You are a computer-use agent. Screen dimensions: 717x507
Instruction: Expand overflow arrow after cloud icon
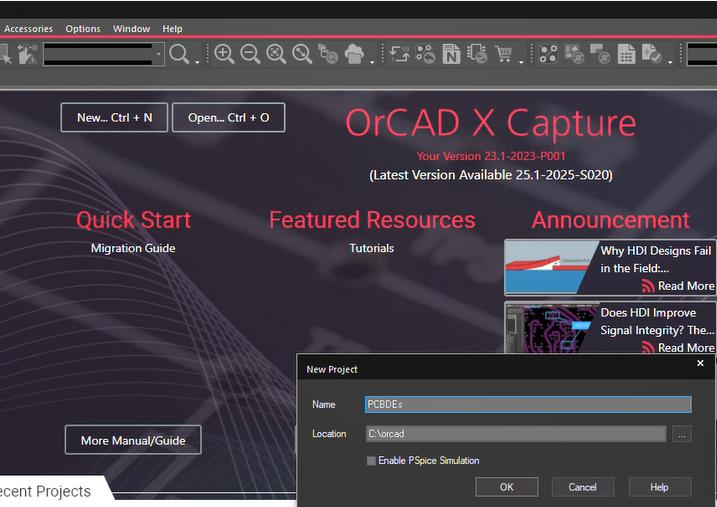pos(372,61)
